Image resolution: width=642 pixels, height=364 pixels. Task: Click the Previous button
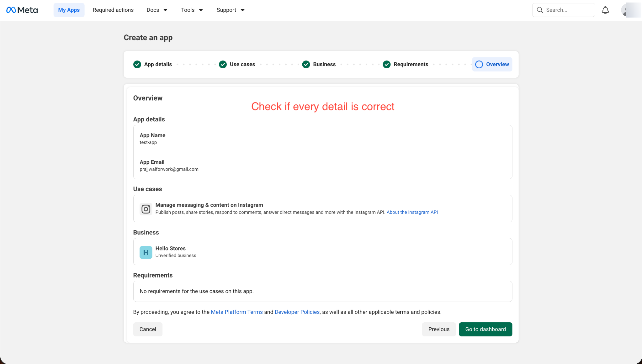click(439, 329)
